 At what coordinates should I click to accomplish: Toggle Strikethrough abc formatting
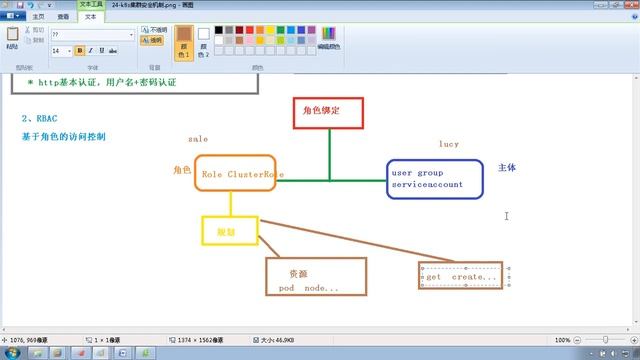(x=113, y=51)
